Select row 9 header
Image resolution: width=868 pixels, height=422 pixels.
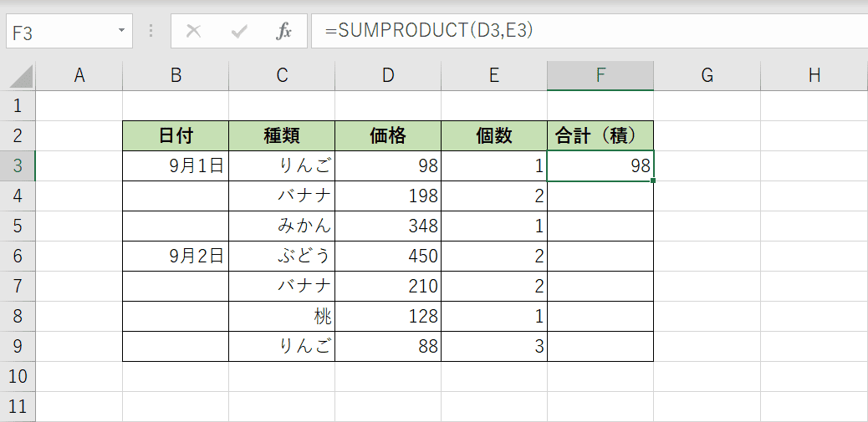(x=18, y=346)
